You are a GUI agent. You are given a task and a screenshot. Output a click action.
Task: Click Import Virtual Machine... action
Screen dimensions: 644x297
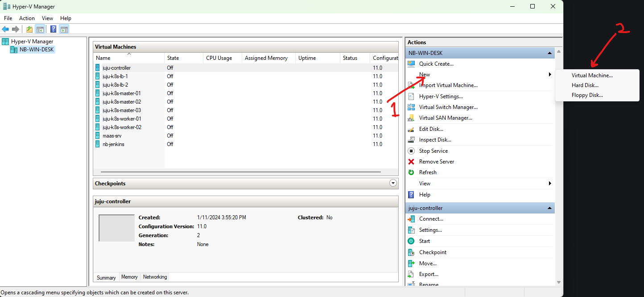[448, 85]
